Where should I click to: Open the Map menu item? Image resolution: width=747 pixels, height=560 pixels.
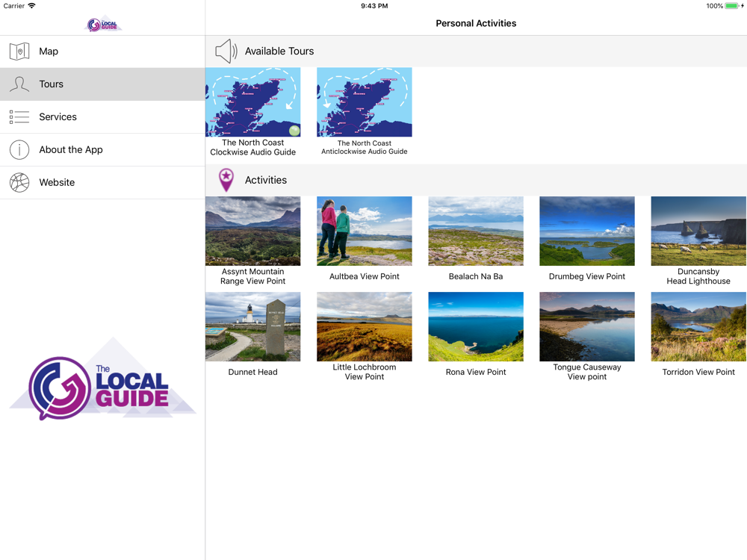click(x=102, y=52)
